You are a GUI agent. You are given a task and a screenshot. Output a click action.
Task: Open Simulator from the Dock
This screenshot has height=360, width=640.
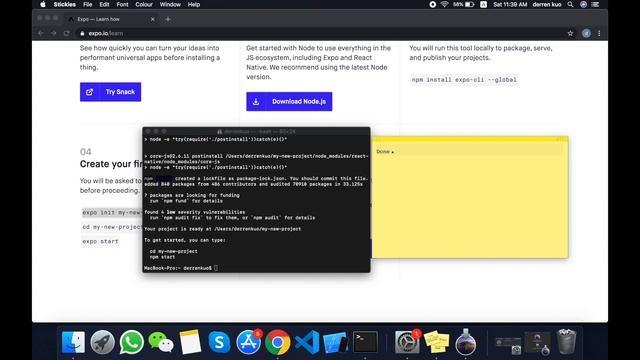[x=336, y=342]
